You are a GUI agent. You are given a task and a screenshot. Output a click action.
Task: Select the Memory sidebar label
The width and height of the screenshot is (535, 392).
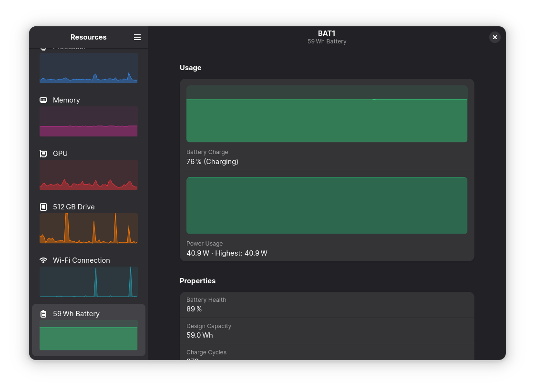66,100
